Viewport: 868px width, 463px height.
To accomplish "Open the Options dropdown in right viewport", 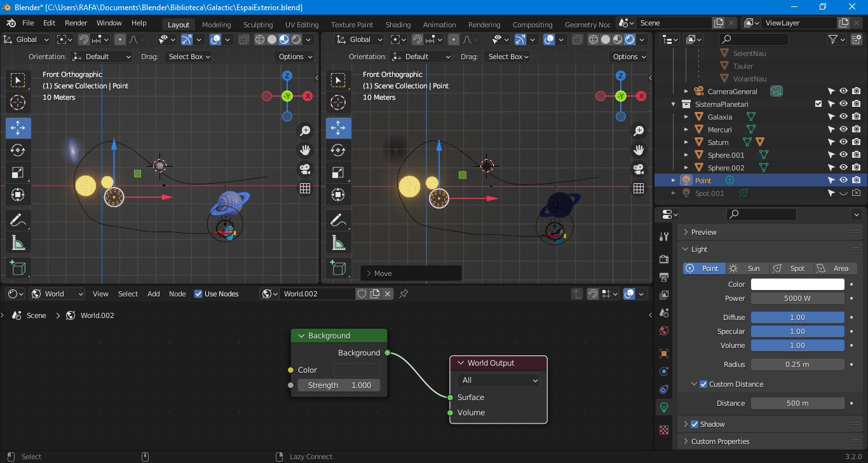I will point(629,57).
